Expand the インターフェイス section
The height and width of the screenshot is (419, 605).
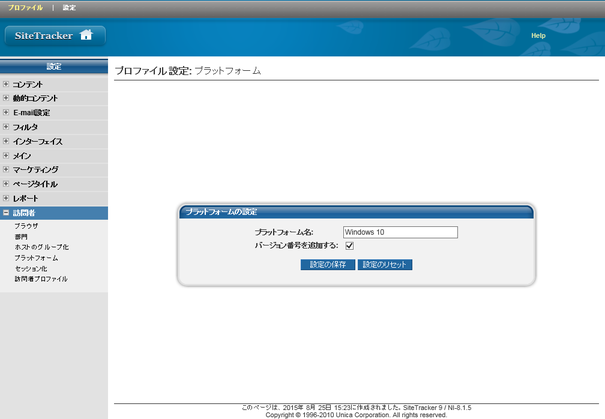click(x=6, y=141)
